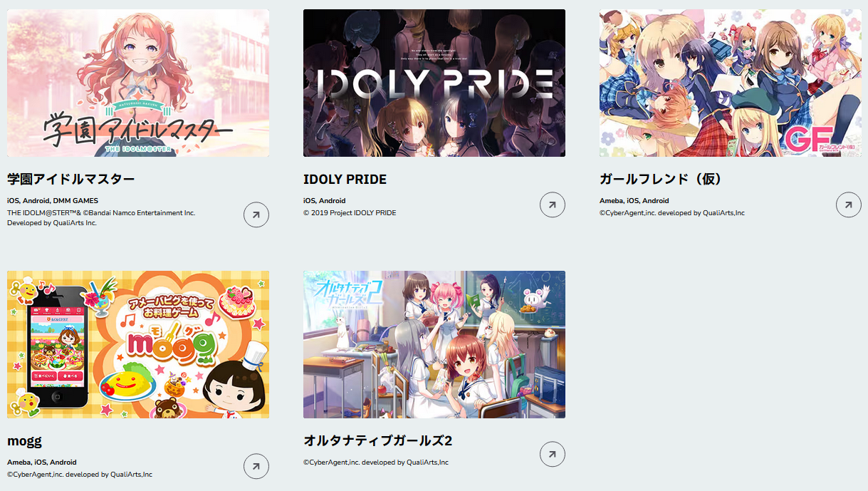Image resolution: width=868 pixels, height=491 pixels.
Task: Open the IDOLY PRIDE title link
Action: pyautogui.click(x=345, y=179)
